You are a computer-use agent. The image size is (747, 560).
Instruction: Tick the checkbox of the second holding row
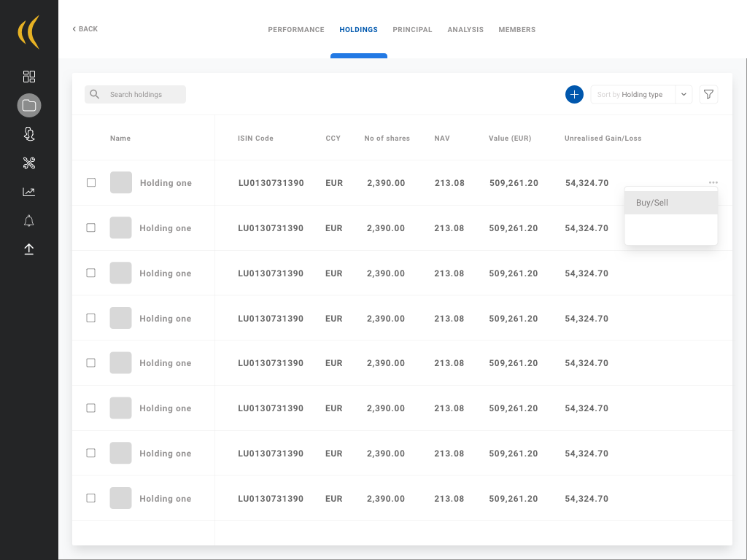tap(90, 227)
